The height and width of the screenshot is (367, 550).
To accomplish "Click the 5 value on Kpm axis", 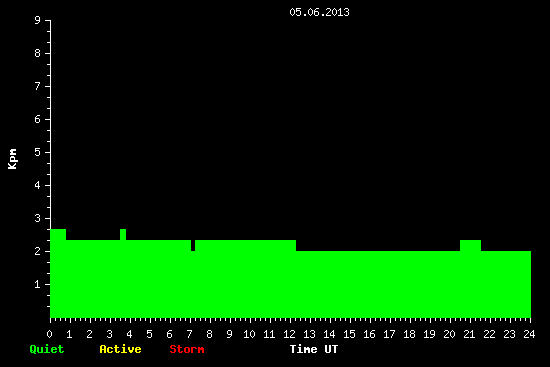I will click(38, 152).
